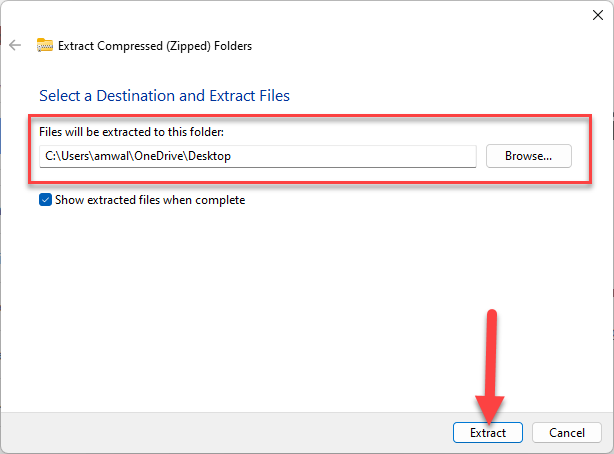Place cursor on 'amwal' in the path
Image resolution: width=614 pixels, height=454 pixels.
pyautogui.click(x=111, y=156)
